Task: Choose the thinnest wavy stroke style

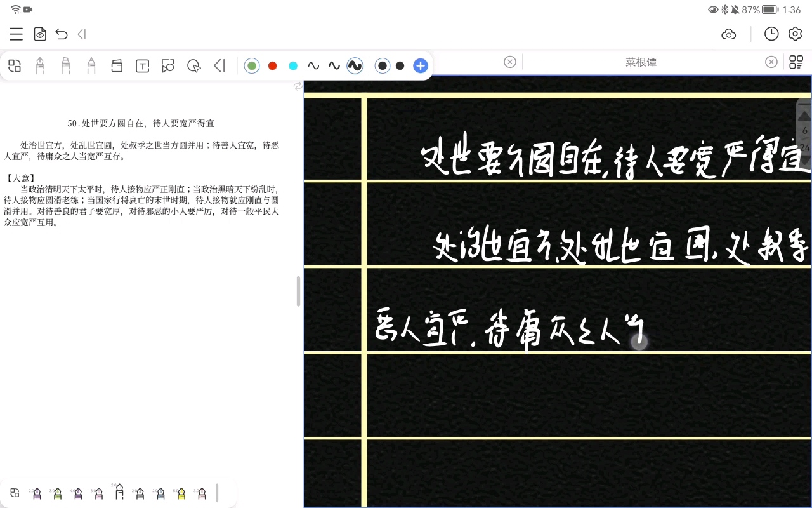Action: [x=313, y=65]
